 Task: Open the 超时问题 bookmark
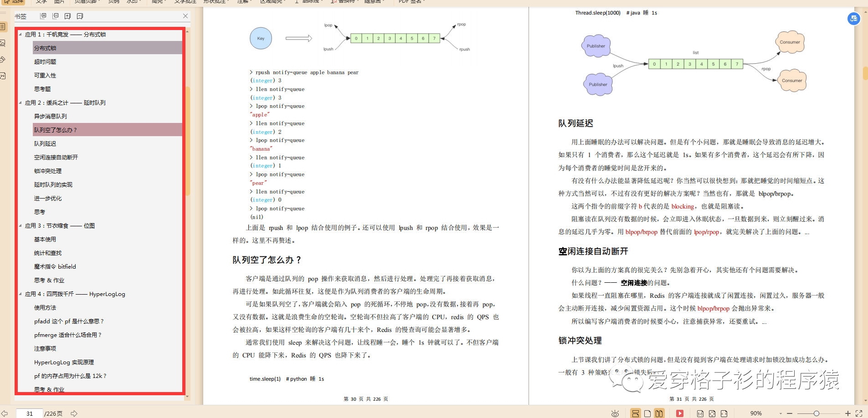point(45,61)
